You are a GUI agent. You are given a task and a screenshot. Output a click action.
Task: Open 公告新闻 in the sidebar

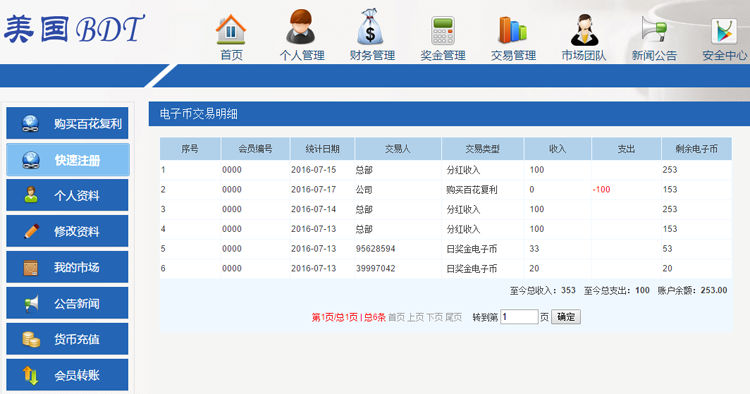pyautogui.click(x=67, y=303)
